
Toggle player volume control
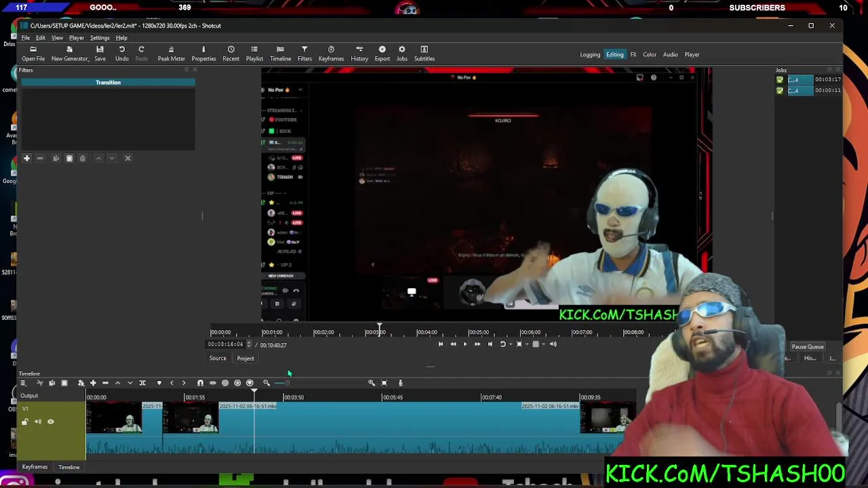pyautogui.click(x=553, y=344)
